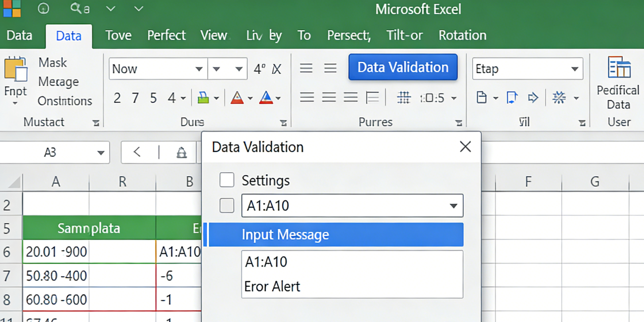This screenshot has height=322, width=644.
Task: Click the lock icon in the formula bar
Action: click(181, 153)
